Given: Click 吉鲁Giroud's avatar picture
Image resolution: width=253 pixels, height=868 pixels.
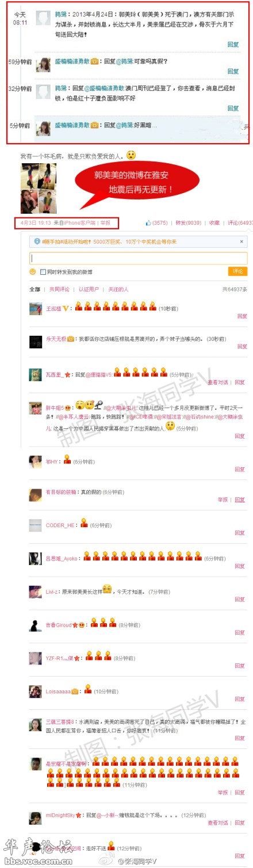Looking at the screenshot, I should point(36,625).
